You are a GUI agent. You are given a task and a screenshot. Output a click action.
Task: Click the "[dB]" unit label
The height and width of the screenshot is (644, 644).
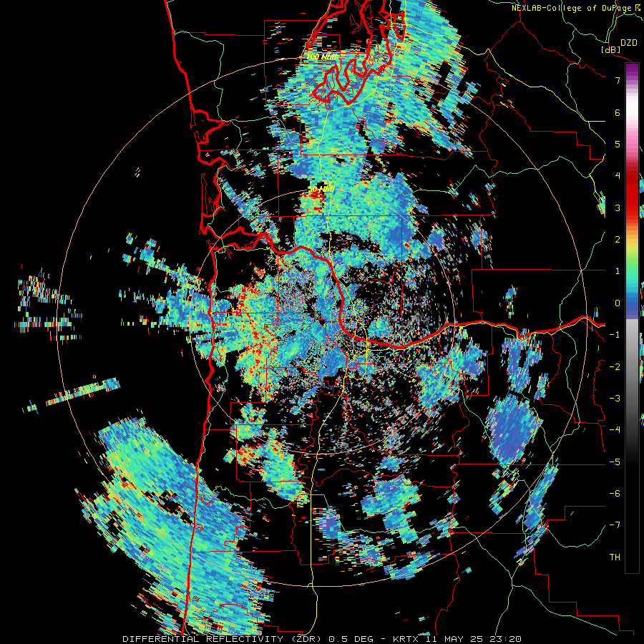(611, 49)
